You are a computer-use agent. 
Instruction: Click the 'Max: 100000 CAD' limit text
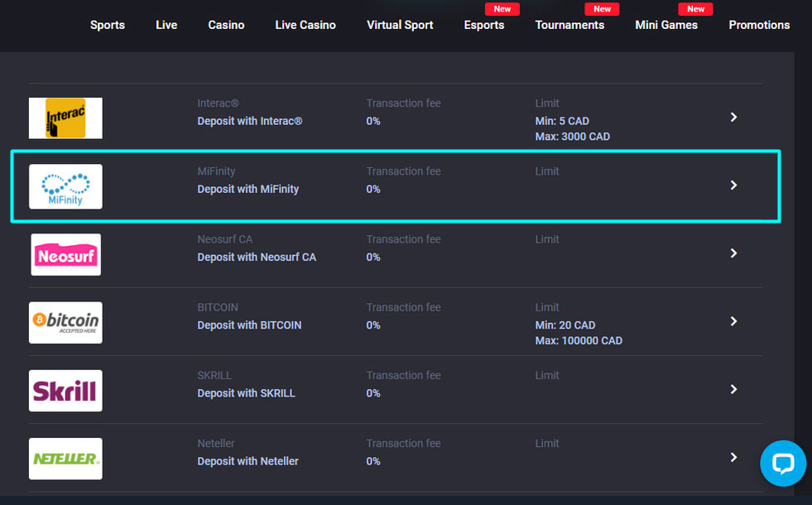coord(579,341)
